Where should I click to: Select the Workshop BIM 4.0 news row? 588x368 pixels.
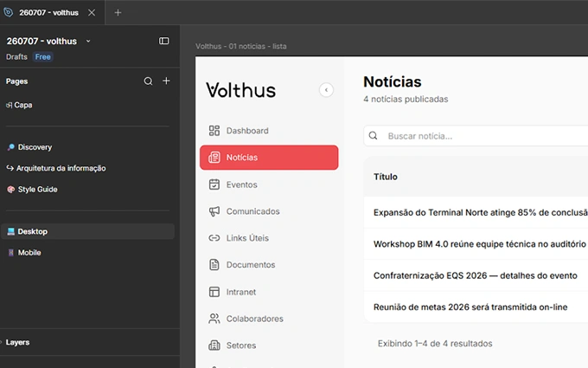point(476,244)
